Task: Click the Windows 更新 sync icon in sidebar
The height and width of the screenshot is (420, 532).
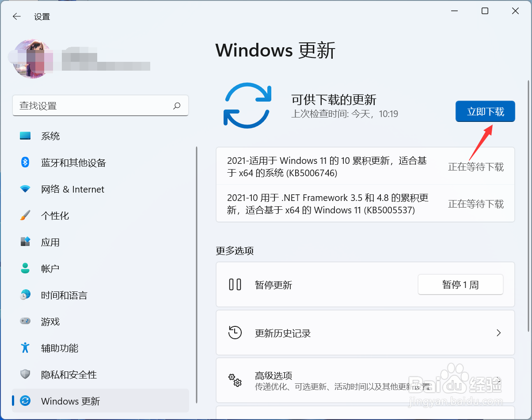Action: tap(25, 401)
